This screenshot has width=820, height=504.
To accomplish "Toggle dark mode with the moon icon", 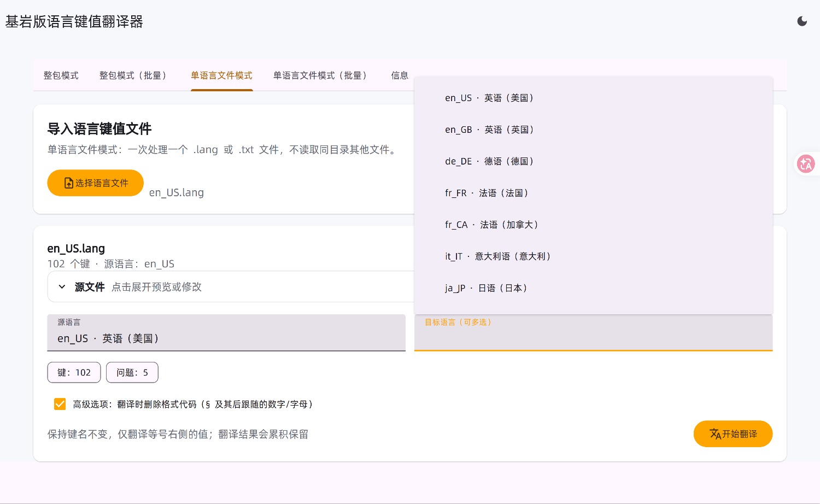I will [x=802, y=21].
